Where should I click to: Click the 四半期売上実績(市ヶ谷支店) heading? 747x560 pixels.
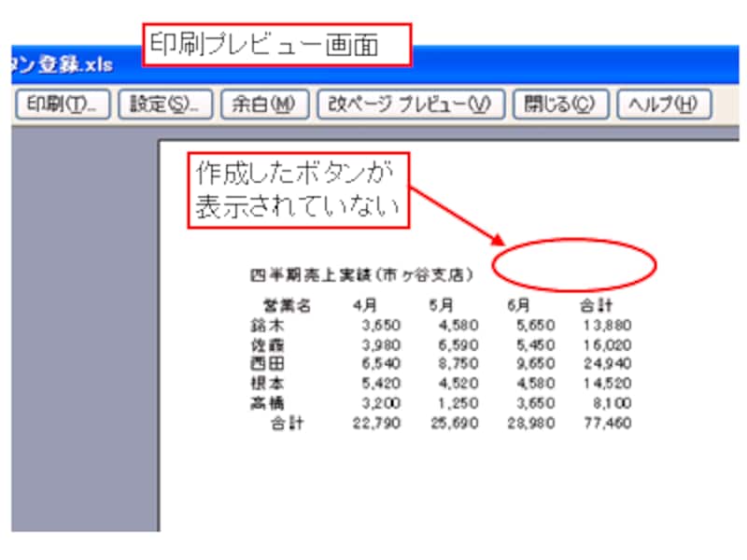pyautogui.click(x=360, y=275)
